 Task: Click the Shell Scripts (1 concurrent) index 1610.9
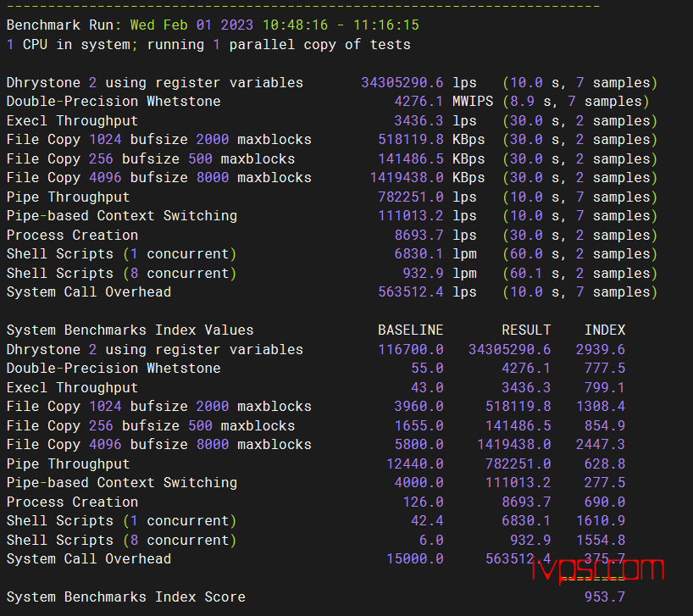[600, 520]
